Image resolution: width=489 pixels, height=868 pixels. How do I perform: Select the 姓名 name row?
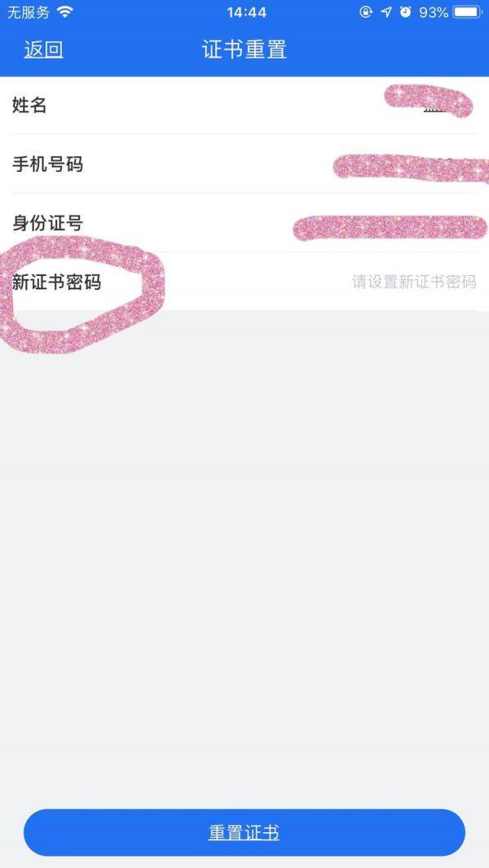pyautogui.click(x=244, y=104)
